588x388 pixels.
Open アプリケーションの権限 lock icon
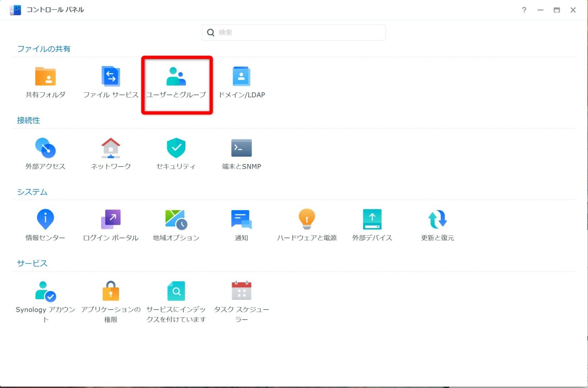point(111,291)
